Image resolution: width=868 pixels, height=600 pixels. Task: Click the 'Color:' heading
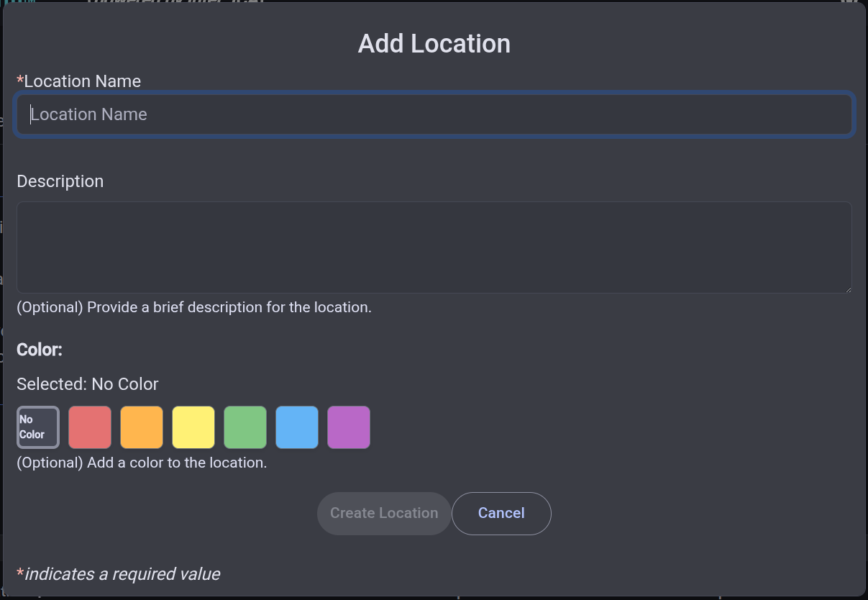coord(40,350)
